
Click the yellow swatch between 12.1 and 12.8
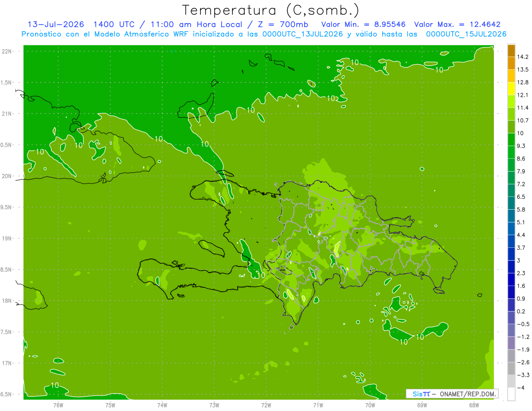(x=511, y=89)
